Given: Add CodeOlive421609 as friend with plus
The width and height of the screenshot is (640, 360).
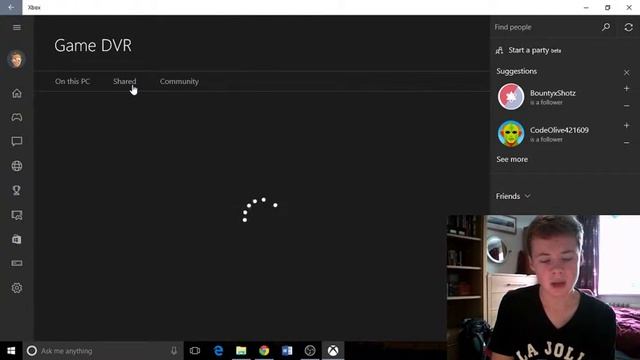Looking at the screenshot, I should (627, 125).
